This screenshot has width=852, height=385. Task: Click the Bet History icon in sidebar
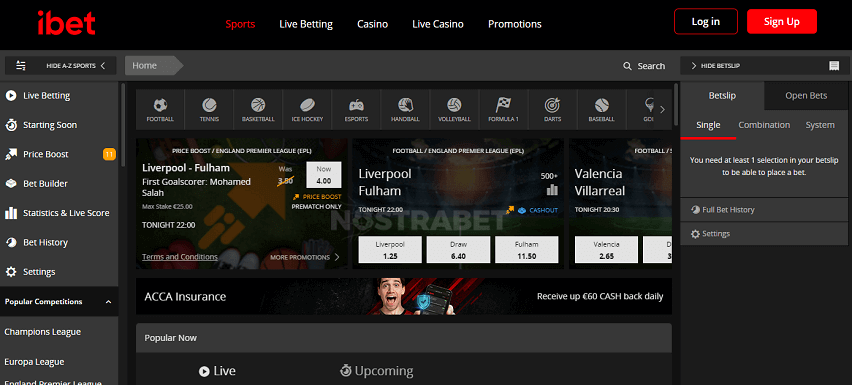point(10,242)
